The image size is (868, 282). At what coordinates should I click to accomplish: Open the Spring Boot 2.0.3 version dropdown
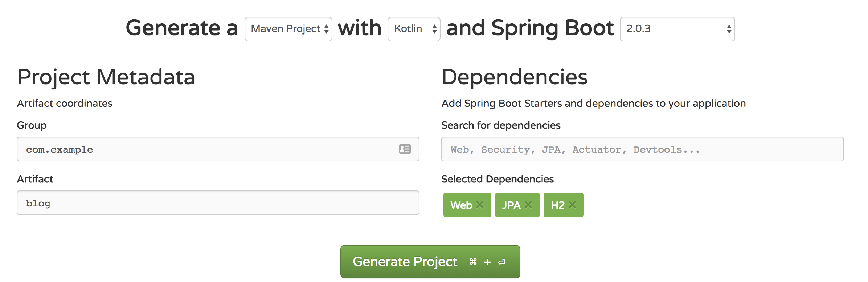coord(677,29)
